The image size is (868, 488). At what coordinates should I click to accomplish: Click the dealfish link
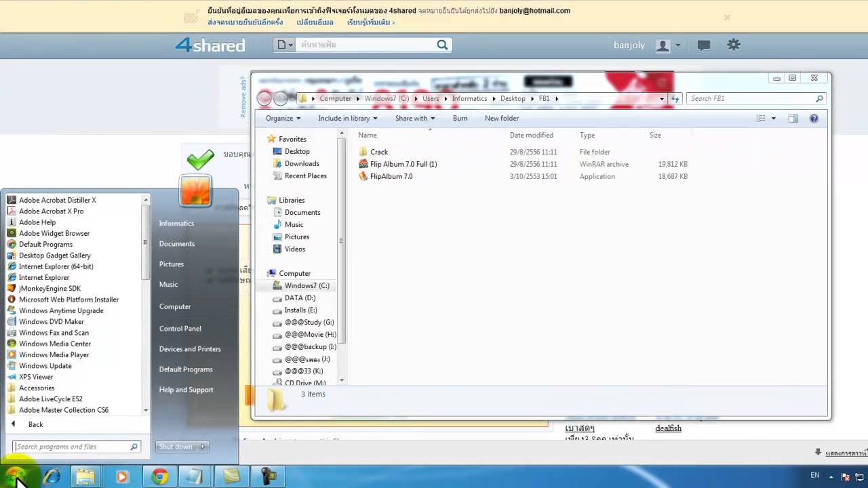pyautogui.click(x=668, y=428)
